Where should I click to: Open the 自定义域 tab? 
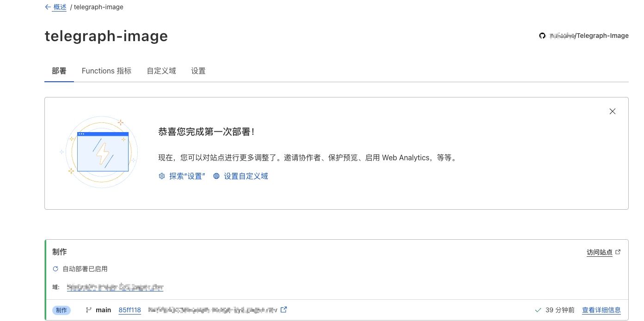click(161, 71)
